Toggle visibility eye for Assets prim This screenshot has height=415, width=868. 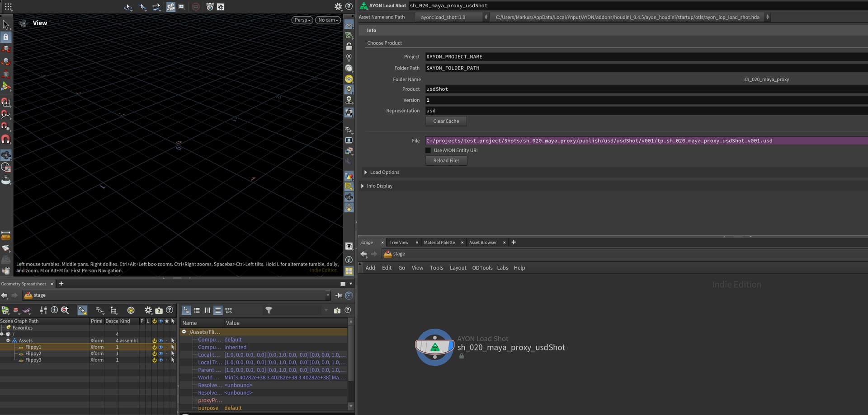160,340
